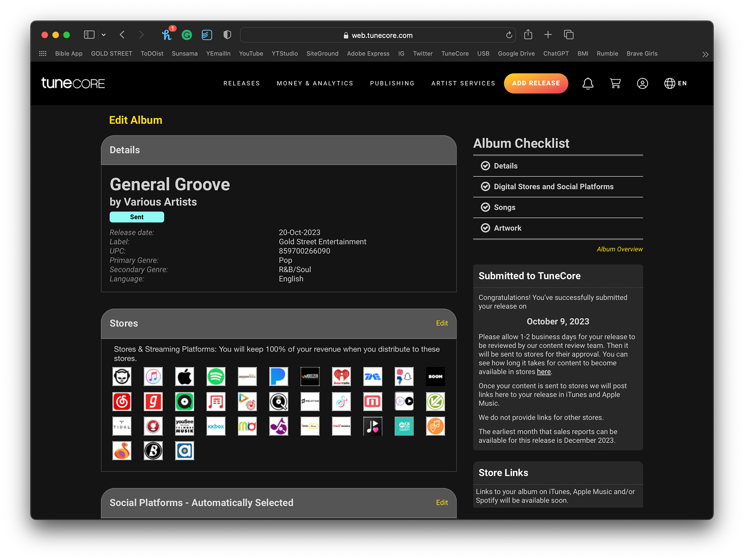Click the TuneCore logo
This screenshot has width=744, height=560.
(x=73, y=83)
